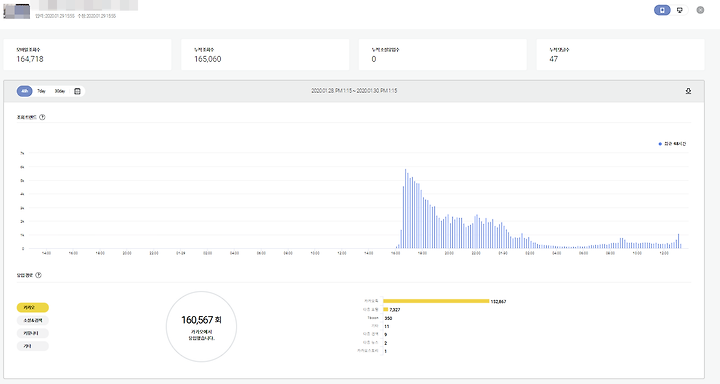Click help icon beside inflow path title
Viewport: 720px width, 384px height.
pos(39,275)
